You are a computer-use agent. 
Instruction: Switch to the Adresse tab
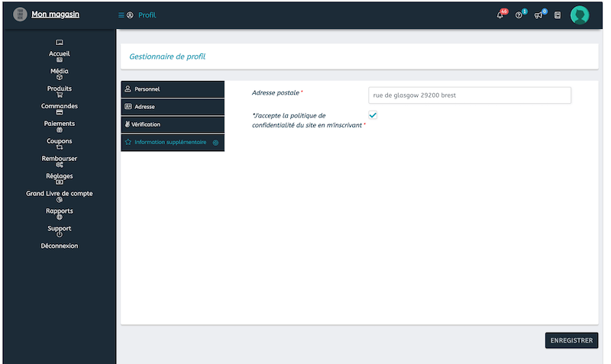point(173,107)
